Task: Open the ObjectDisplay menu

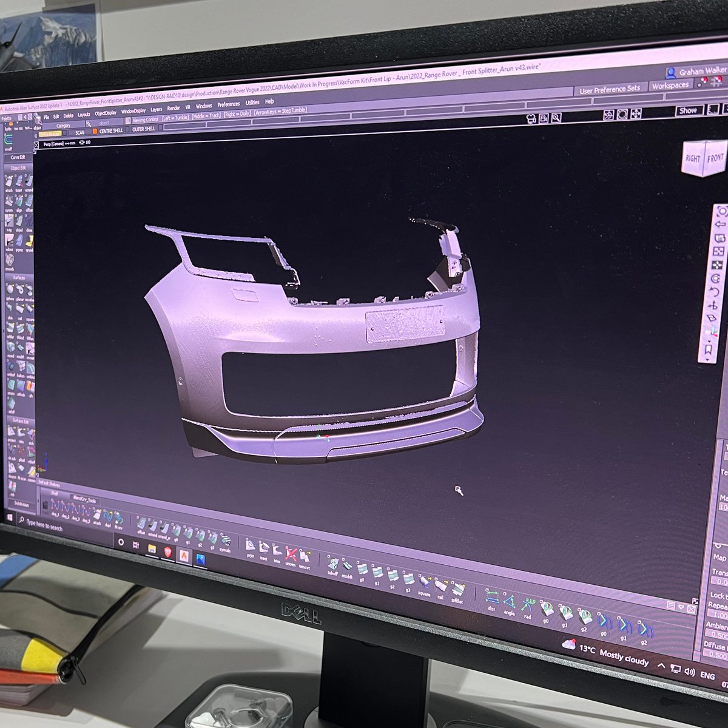Action: click(106, 113)
